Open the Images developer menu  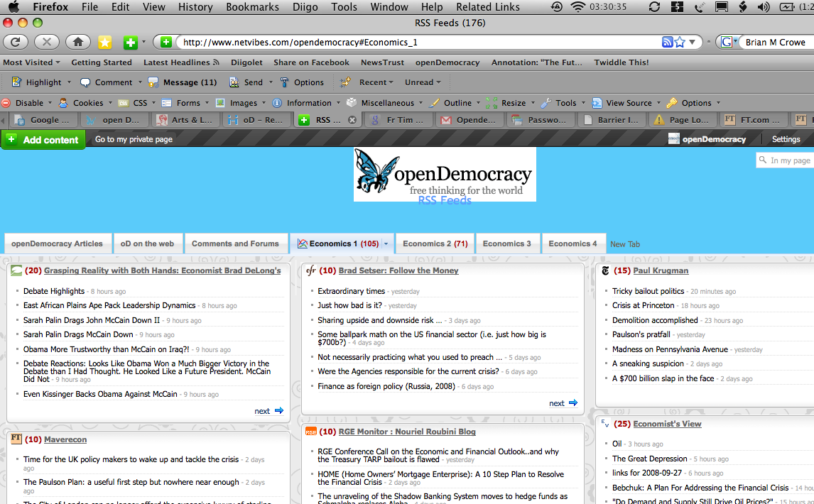(237, 103)
